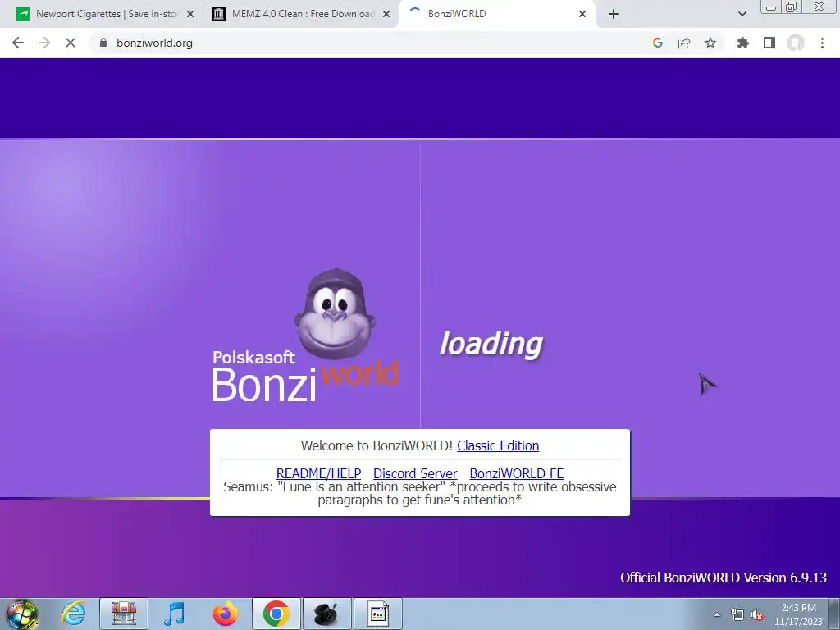Open the BonziWORLD FE link
This screenshot has width=840, height=630.
517,473
